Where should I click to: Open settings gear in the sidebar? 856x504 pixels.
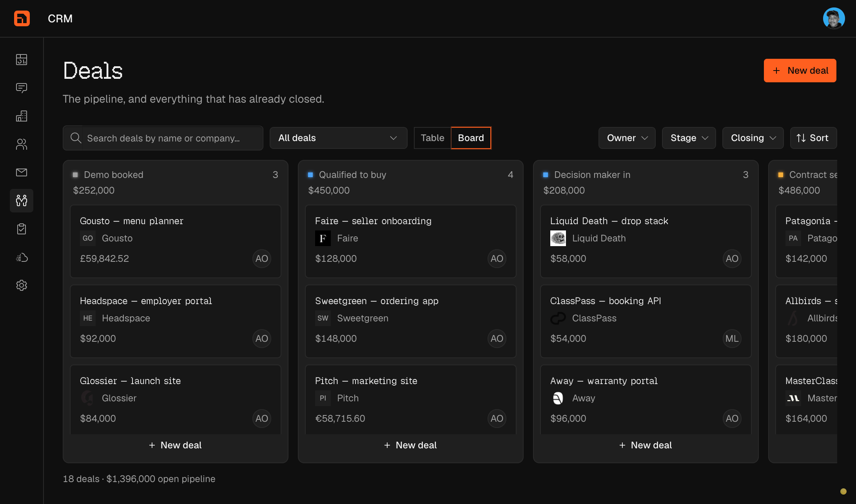click(x=22, y=285)
